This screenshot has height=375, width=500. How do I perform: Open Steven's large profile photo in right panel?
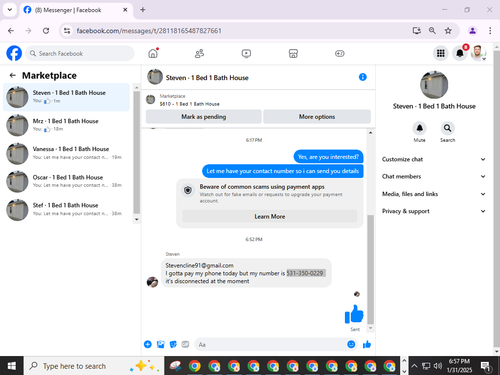click(434, 84)
